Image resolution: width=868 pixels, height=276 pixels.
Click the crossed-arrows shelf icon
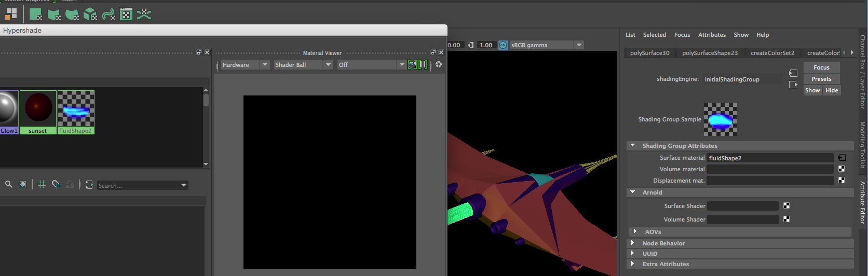[144, 14]
